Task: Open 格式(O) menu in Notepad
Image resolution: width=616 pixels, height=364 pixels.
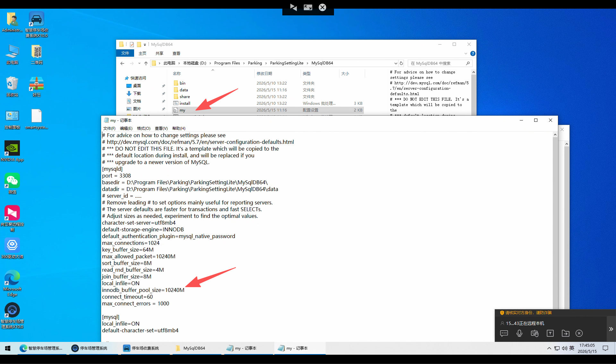Action: pyautogui.click(x=143, y=128)
